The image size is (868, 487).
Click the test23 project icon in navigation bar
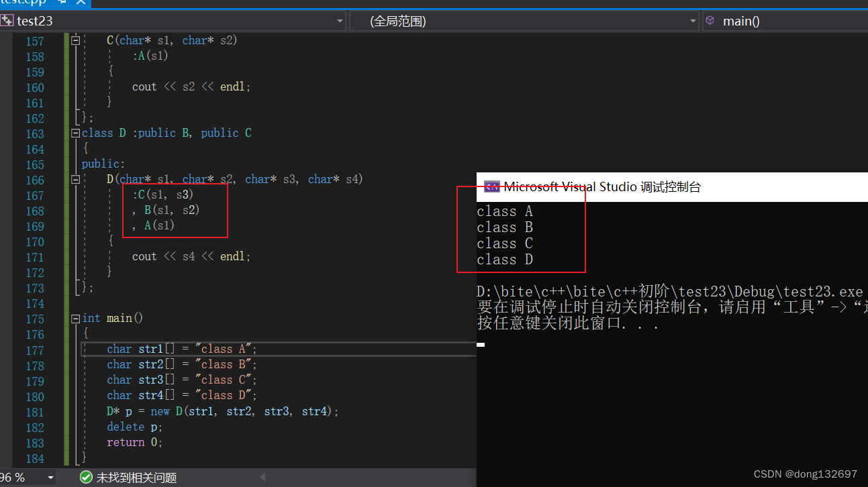pos(7,21)
